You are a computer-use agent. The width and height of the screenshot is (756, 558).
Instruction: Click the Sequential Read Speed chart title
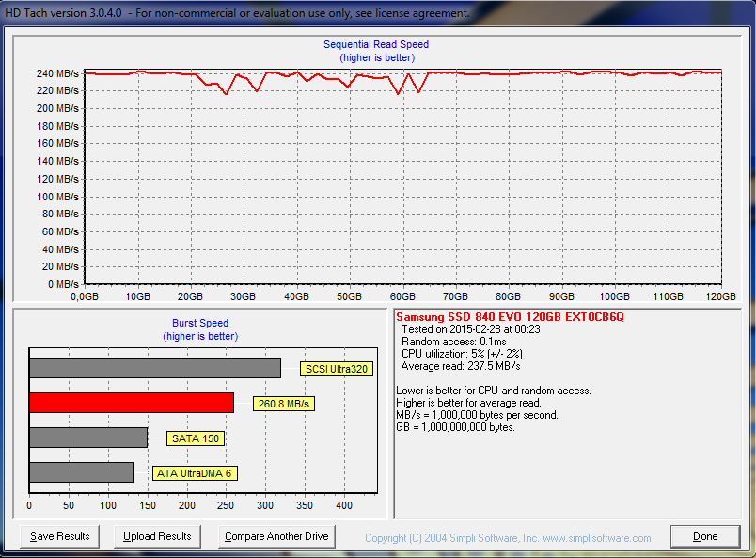coord(376,44)
